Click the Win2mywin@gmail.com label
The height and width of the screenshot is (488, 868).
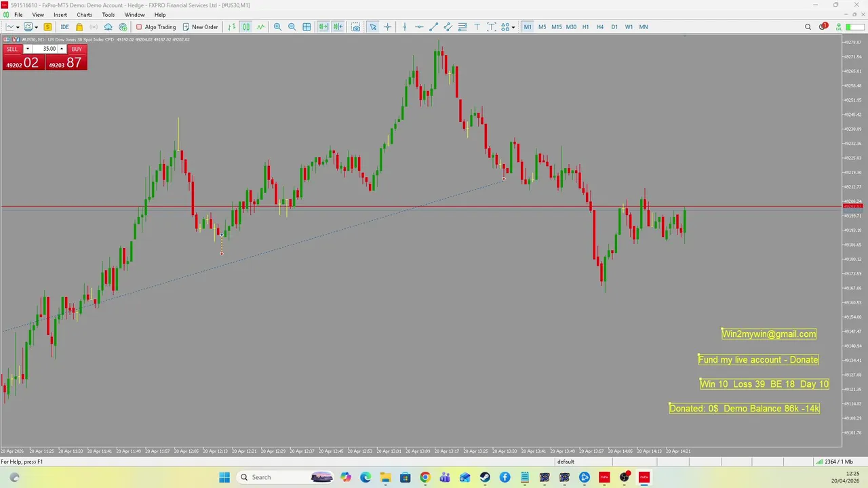pyautogui.click(x=769, y=333)
